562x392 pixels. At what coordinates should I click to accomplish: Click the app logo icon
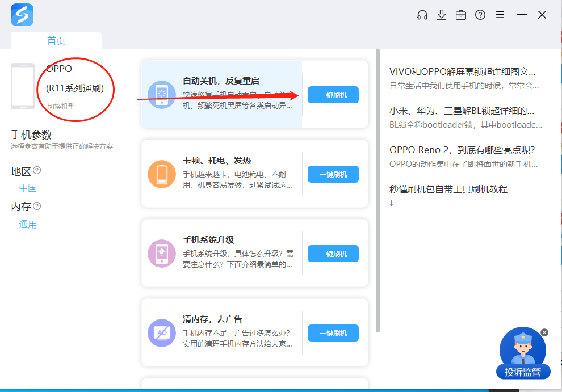pos(22,15)
